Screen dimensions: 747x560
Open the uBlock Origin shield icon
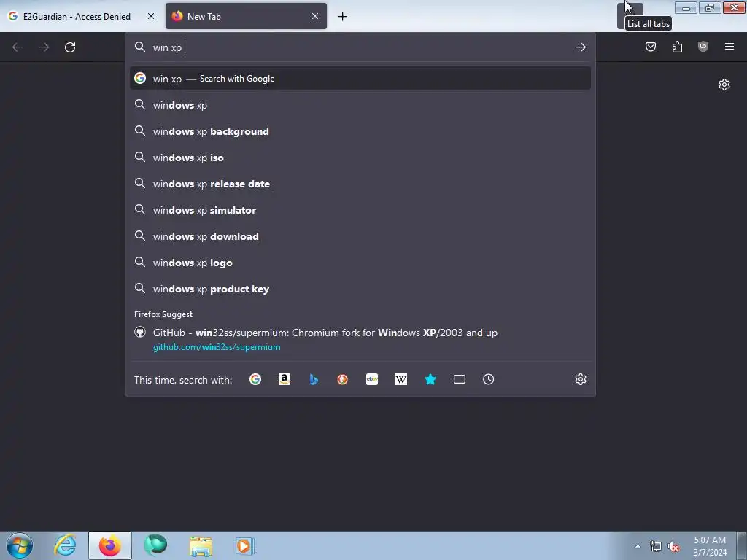tap(703, 47)
